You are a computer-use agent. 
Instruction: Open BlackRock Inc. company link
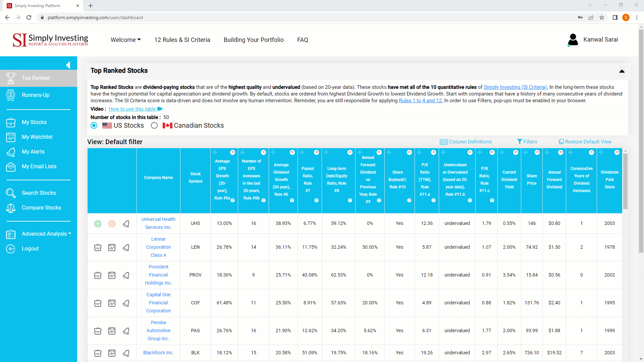click(x=158, y=353)
